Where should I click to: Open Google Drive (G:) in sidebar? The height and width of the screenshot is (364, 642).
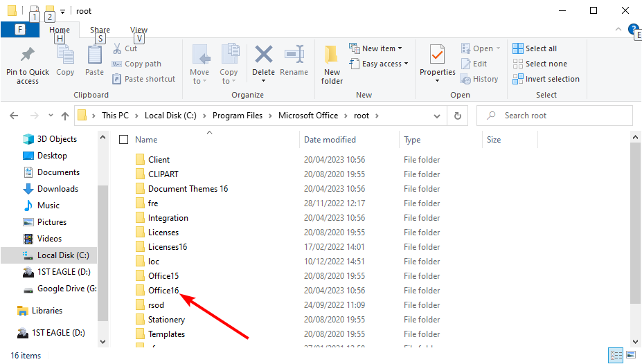coord(60,289)
